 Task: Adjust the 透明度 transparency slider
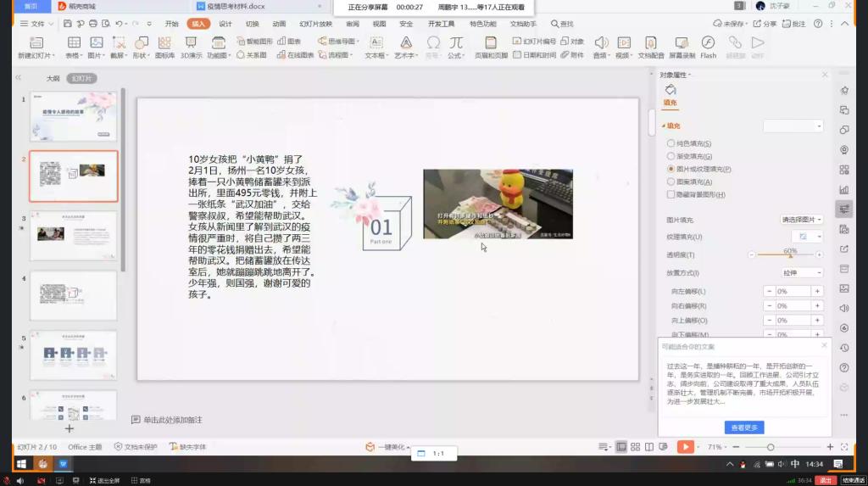[790, 255]
